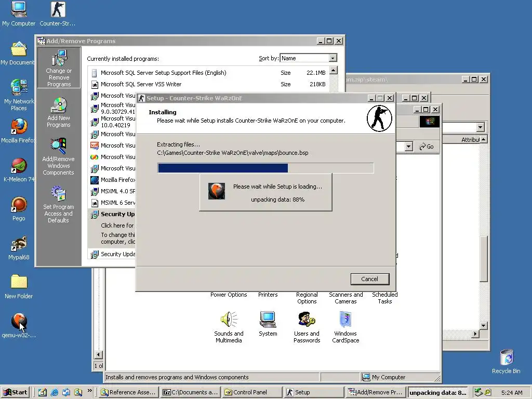Open the Recycle Bin
The width and height of the screenshot is (532, 399).
pos(506,362)
